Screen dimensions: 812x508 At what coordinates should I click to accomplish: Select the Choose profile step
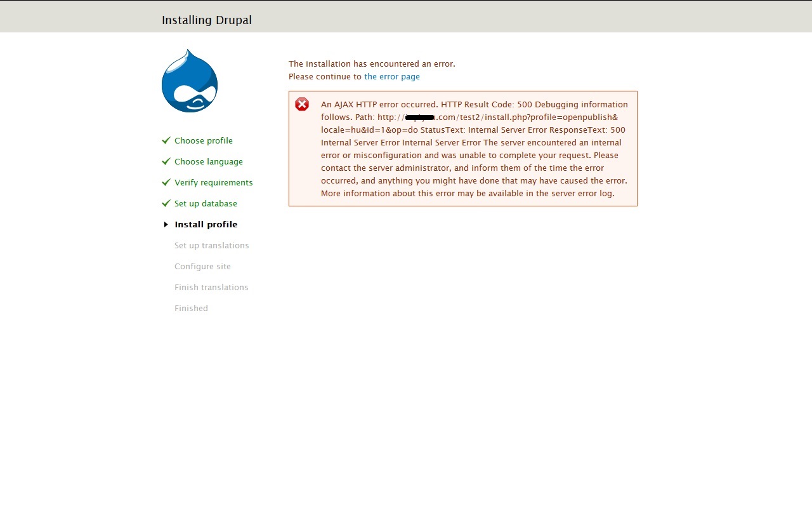pos(204,141)
